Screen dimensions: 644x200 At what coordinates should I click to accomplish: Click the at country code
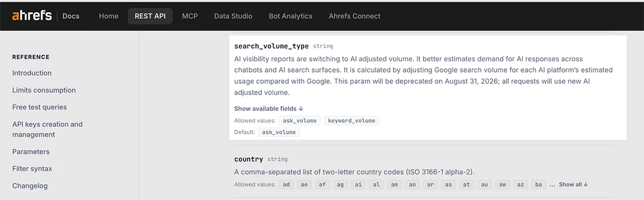pos(466,184)
